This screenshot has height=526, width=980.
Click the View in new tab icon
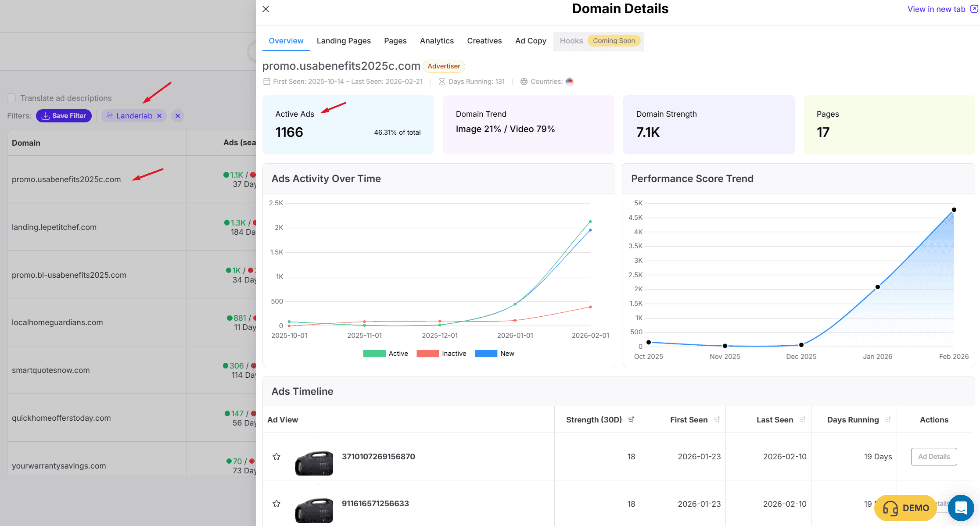click(974, 9)
